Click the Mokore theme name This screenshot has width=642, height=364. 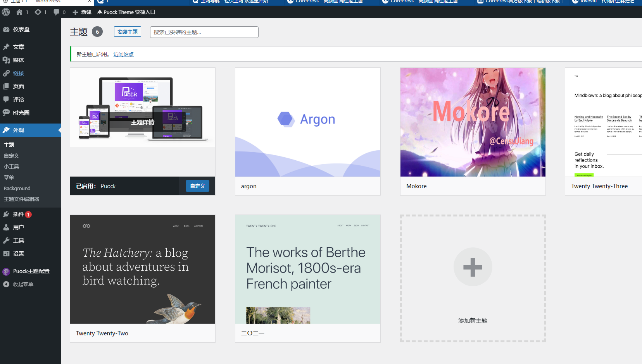pos(416,186)
